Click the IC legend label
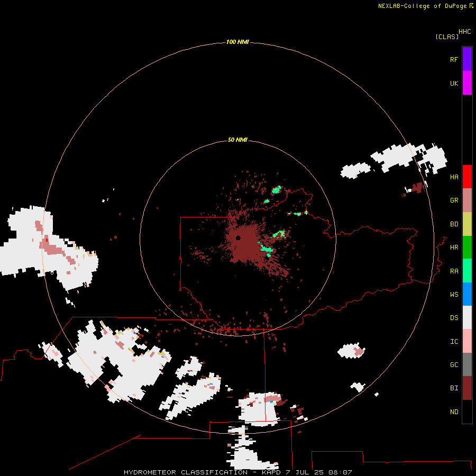This screenshot has width=476, height=476. click(454, 342)
